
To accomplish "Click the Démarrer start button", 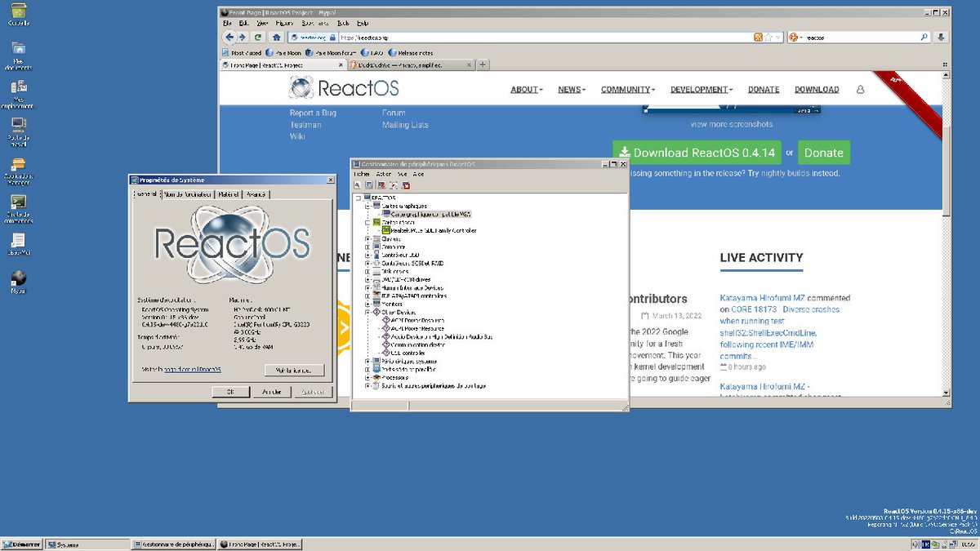I will click(x=22, y=544).
